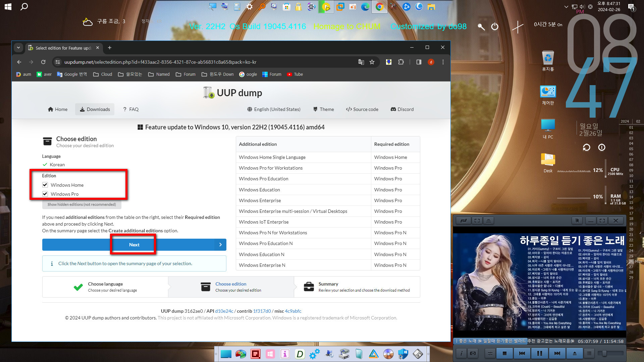Open the contrib 1f317d0 commit link
This screenshot has width=644, height=362.
[x=262, y=311]
